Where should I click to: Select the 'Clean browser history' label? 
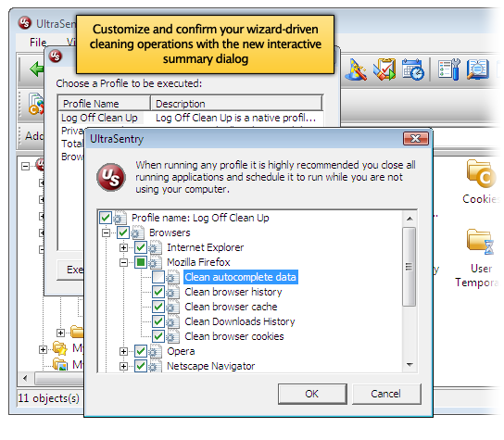point(233,292)
